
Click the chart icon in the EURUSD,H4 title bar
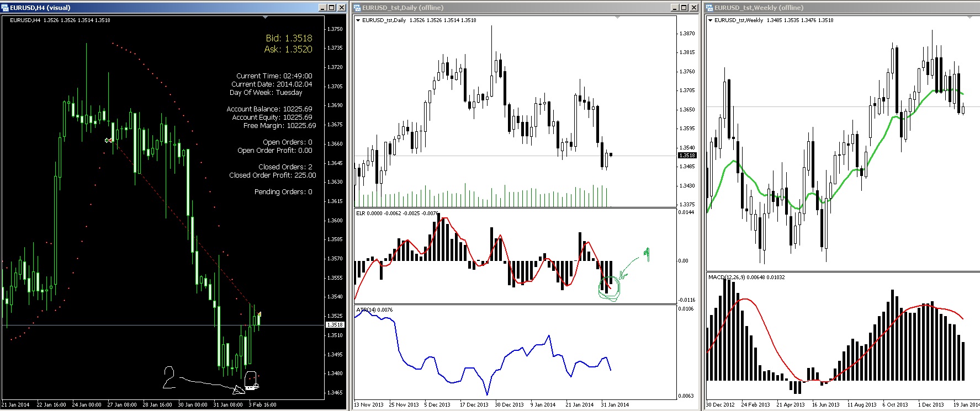pyautogui.click(x=5, y=7)
